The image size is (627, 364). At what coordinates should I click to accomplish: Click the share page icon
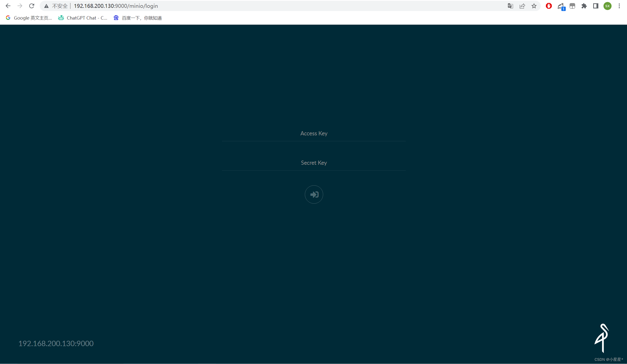[x=522, y=6]
